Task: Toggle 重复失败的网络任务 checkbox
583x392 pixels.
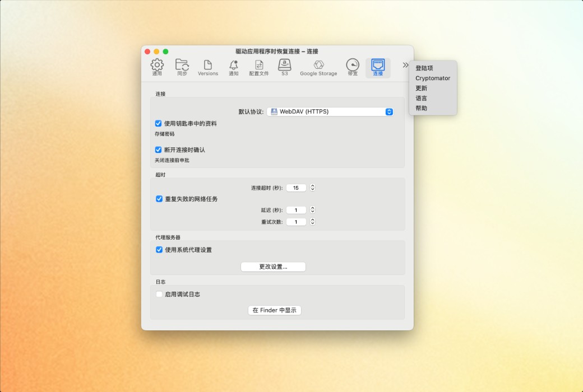Action: tap(159, 199)
